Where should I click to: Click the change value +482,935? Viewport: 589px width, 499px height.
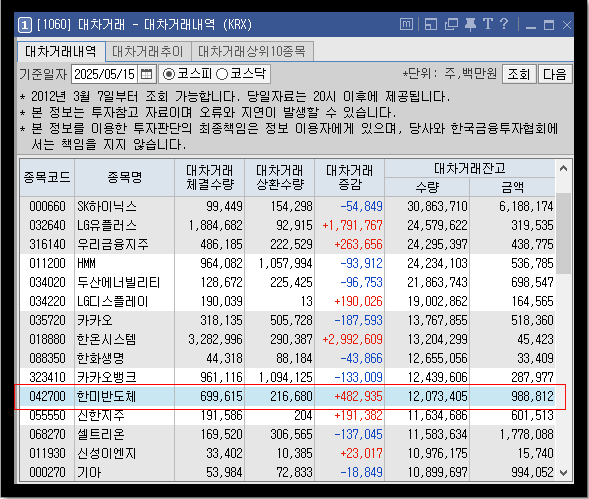(x=358, y=396)
